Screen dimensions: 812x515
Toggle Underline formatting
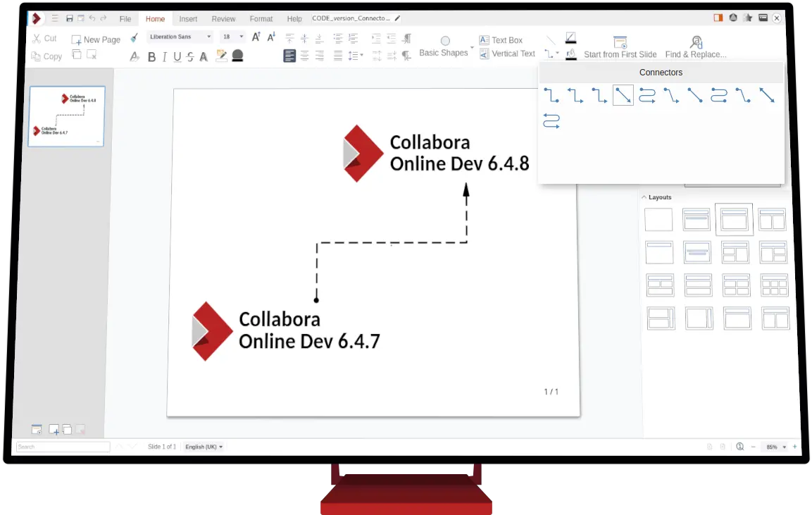177,57
